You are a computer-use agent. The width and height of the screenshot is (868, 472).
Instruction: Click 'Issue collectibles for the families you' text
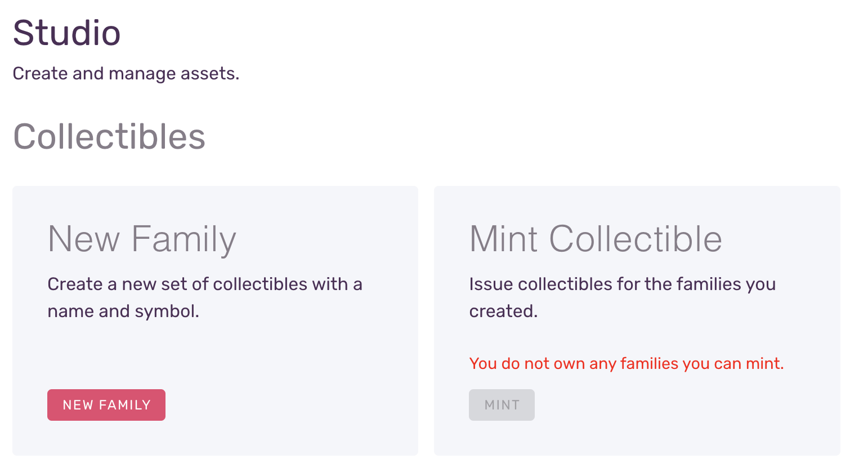(622, 284)
